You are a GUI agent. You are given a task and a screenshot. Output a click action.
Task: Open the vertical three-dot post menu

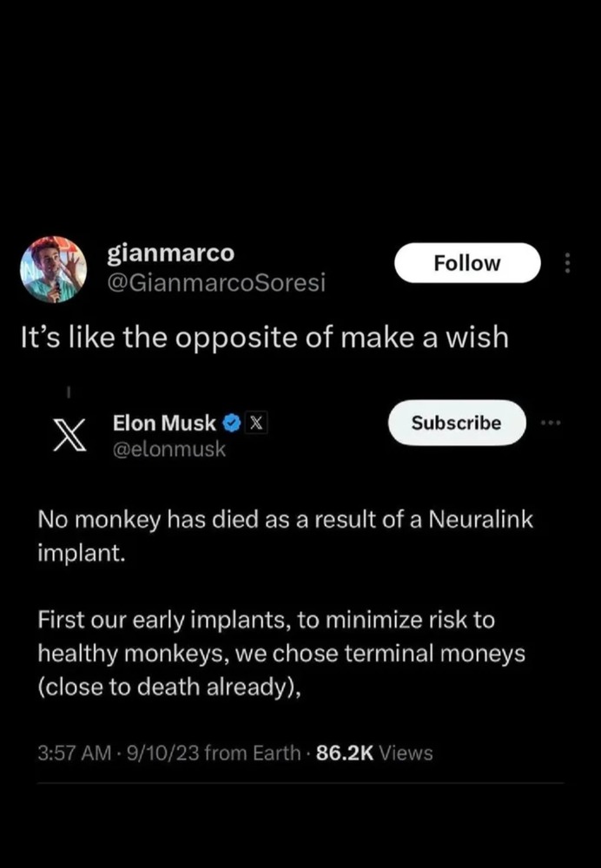click(568, 263)
